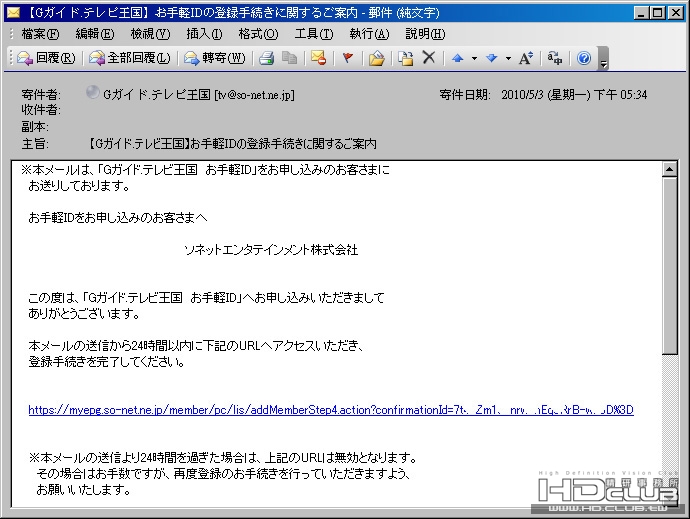The image size is (690, 519).
Task: Open the 檢視(V) menu
Action: point(150,34)
